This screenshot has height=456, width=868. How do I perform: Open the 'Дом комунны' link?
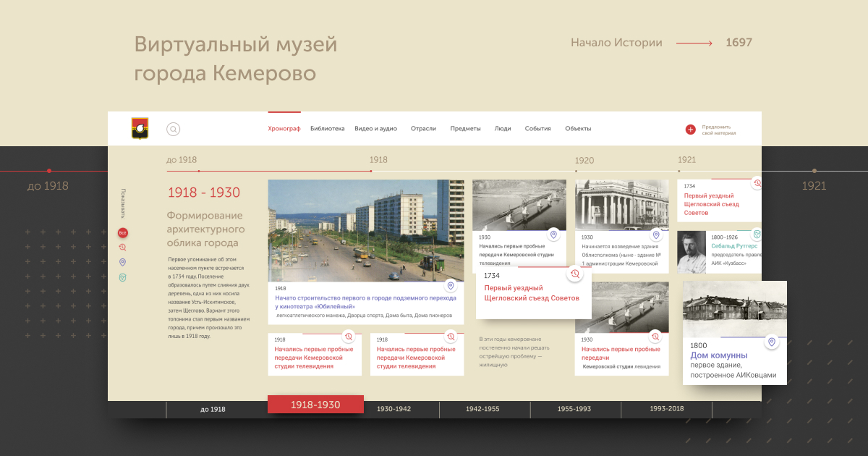tap(719, 355)
